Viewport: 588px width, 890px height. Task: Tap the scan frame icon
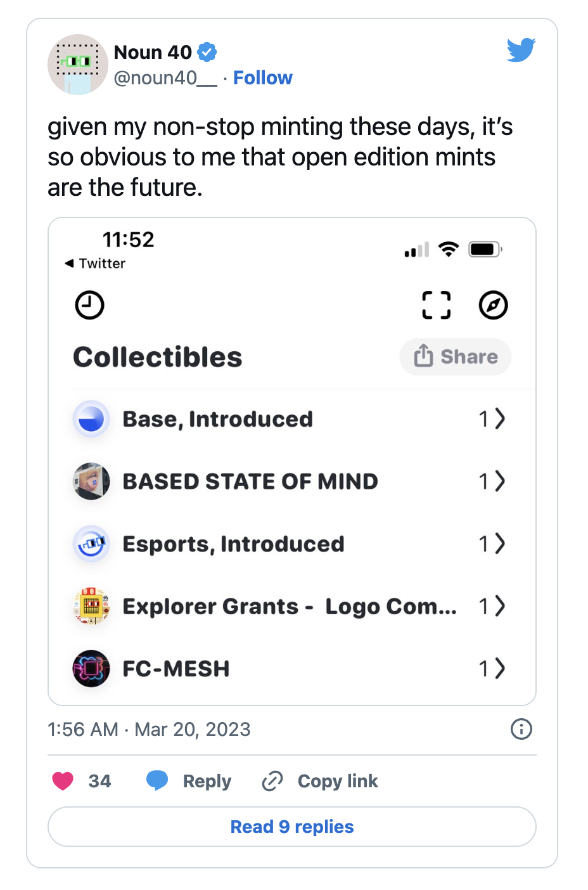click(437, 305)
